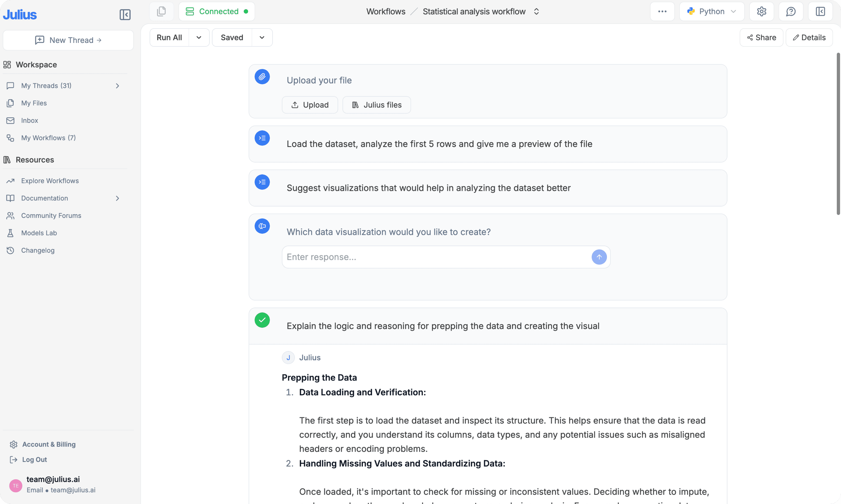Click the Share button
The width and height of the screenshot is (841, 504).
point(761,38)
